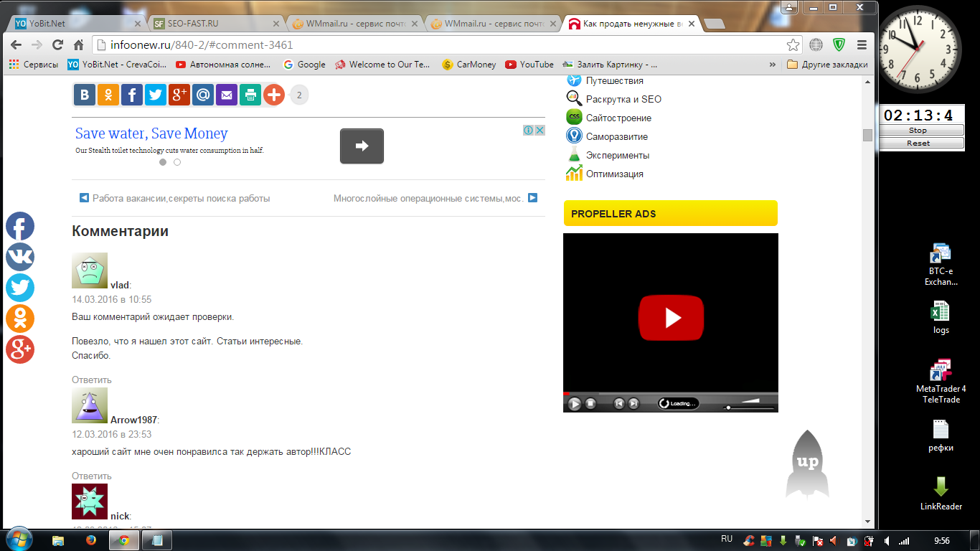The width and height of the screenshot is (980, 551).
Task: Open more sharing options with plus icon
Action: [274, 95]
